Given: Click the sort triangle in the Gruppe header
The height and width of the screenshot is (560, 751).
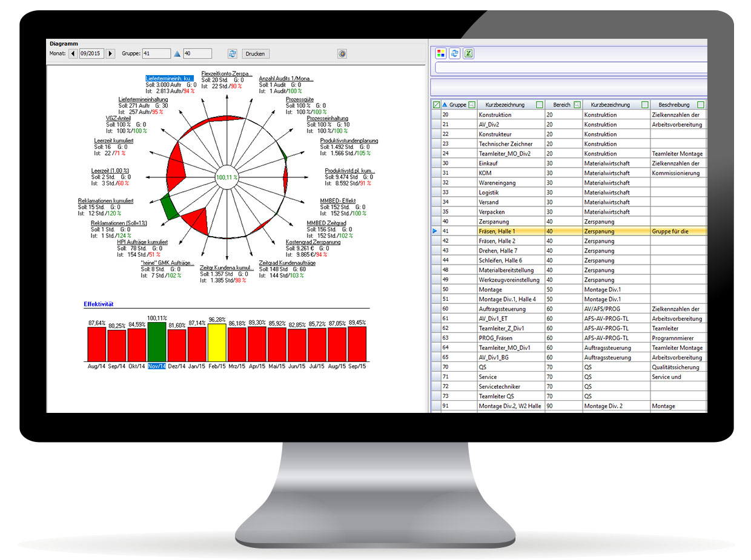Looking at the screenshot, I should [x=445, y=105].
